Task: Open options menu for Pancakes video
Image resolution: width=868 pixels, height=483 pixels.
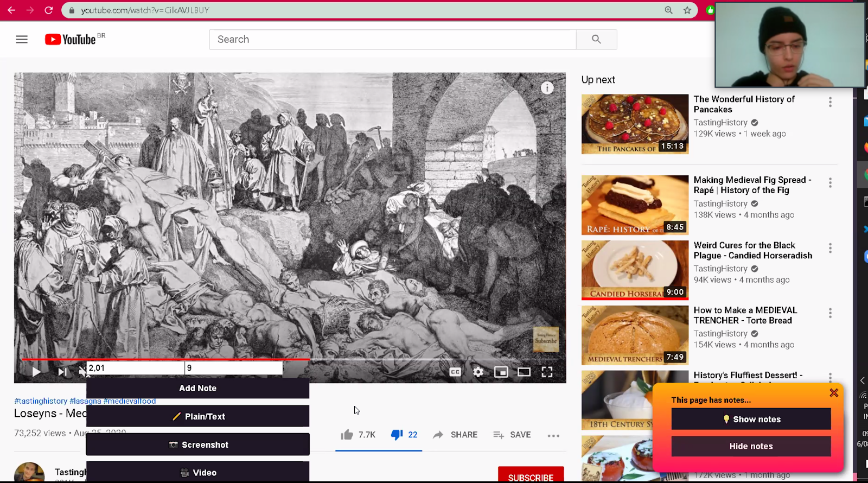Action: tap(830, 102)
